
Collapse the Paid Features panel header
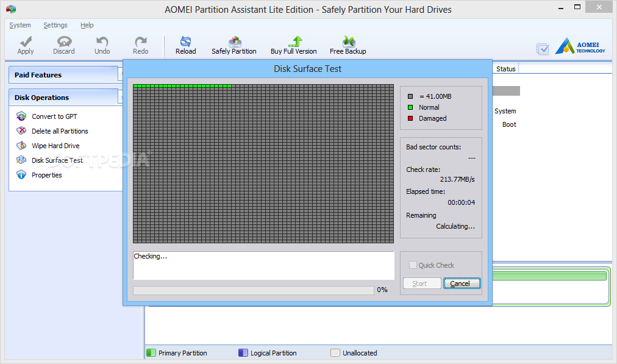64,75
